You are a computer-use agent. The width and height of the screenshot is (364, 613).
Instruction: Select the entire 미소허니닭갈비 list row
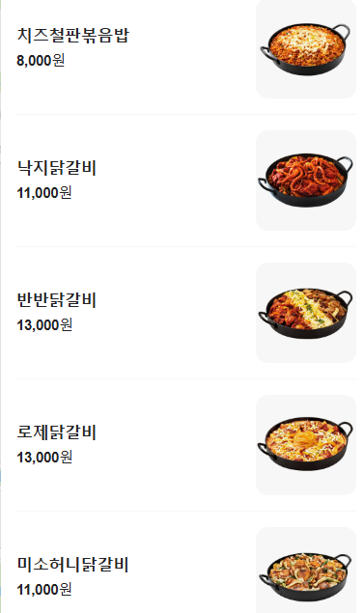tap(186, 562)
